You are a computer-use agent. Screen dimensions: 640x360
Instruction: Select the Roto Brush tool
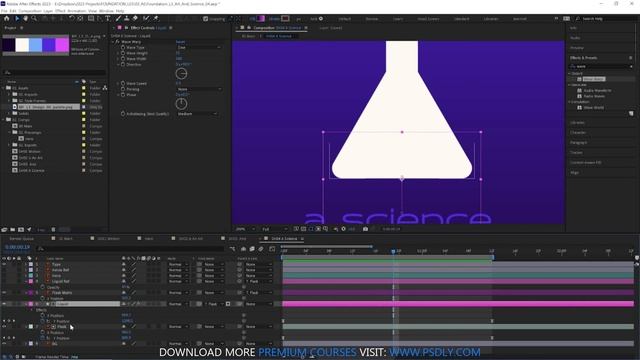[146, 18]
